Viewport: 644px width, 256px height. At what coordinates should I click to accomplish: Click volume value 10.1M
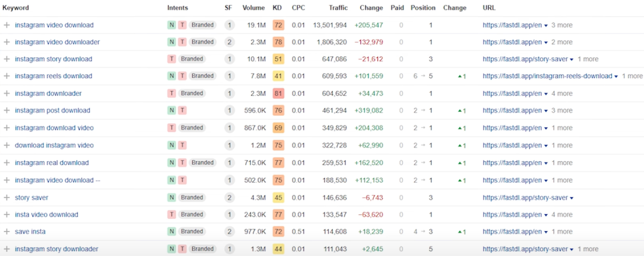coord(256,59)
